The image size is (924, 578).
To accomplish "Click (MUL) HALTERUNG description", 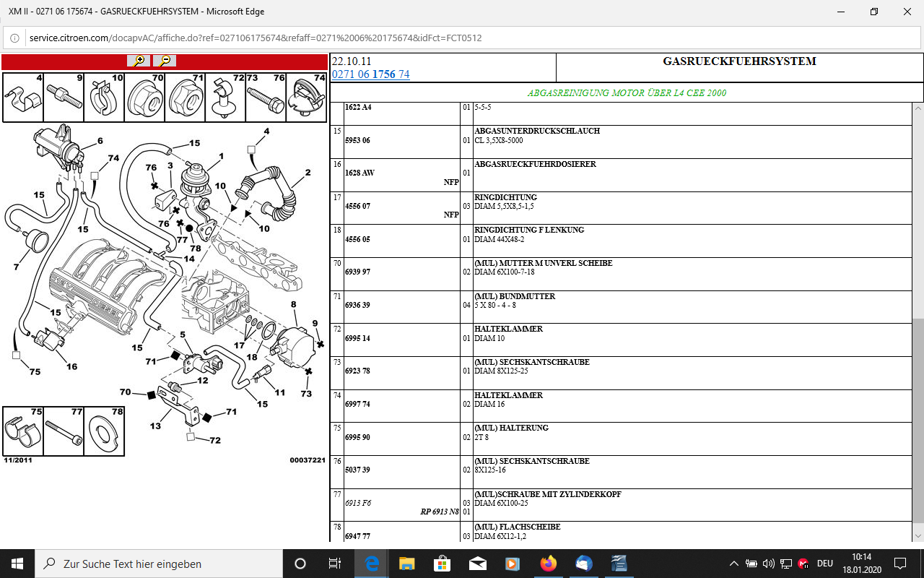I will [511, 428].
